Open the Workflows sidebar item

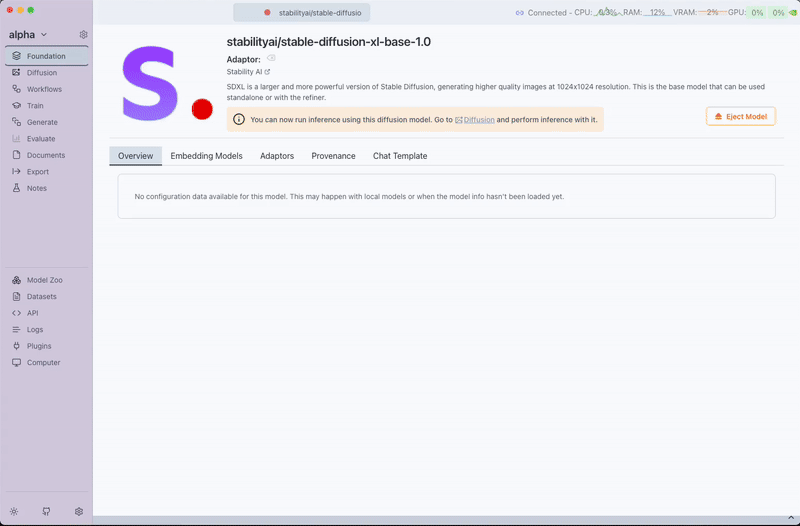click(43, 89)
